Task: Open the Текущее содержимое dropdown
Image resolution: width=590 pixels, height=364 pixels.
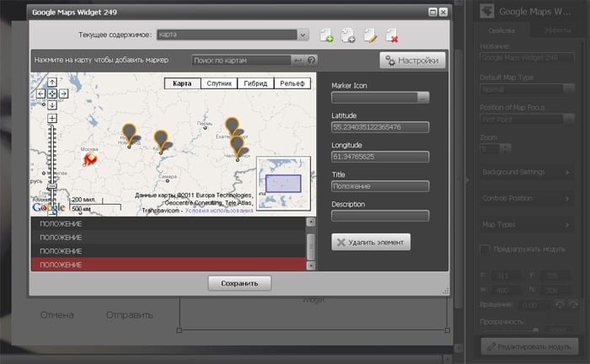Action: point(302,35)
